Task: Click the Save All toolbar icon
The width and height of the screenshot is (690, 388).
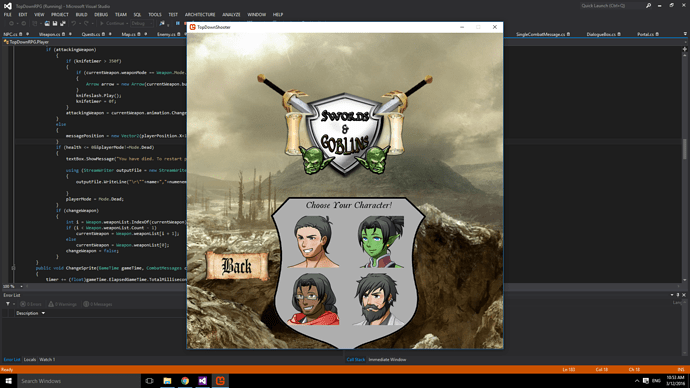Action: (63, 23)
